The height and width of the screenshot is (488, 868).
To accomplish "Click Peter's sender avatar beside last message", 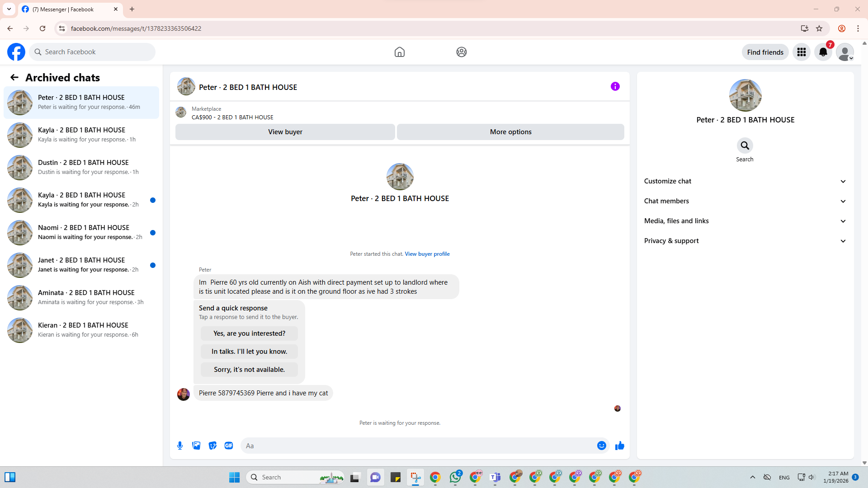I will (x=184, y=394).
